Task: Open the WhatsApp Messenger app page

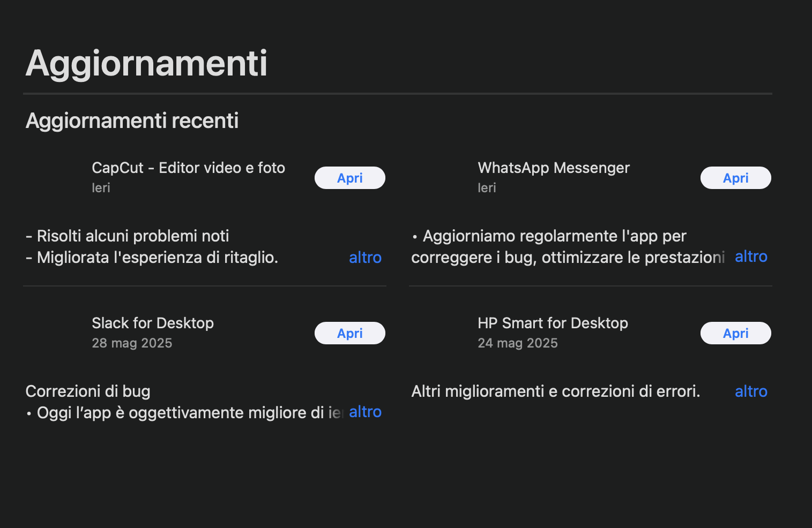Action: click(554, 168)
